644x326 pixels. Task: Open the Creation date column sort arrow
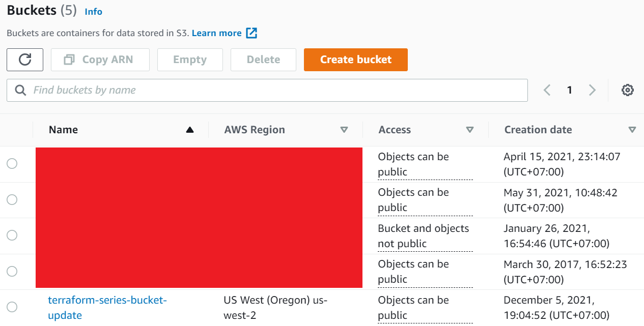(x=632, y=130)
